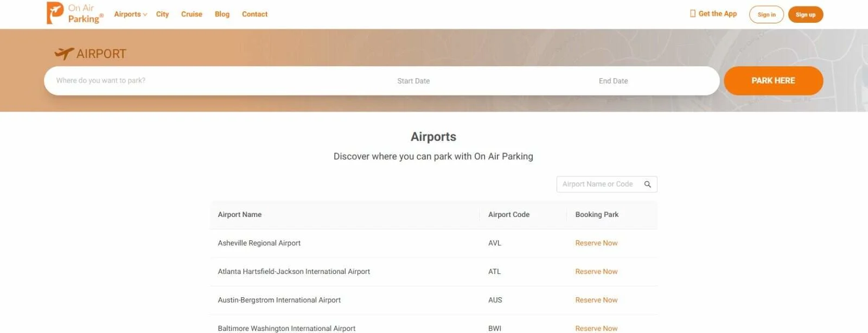Click the AVL airport code cell
This screenshot has height=333, width=868.
click(494, 243)
